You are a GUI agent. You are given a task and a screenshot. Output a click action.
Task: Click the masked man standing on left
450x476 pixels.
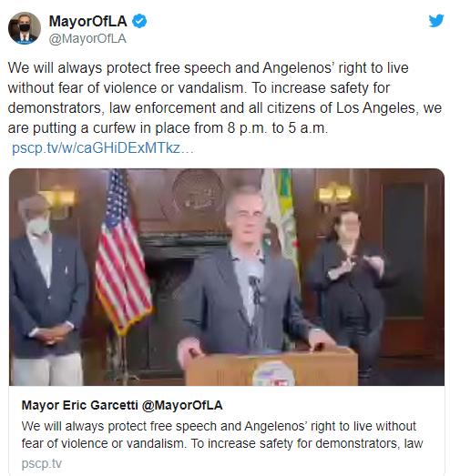pyautogui.click(x=47, y=290)
